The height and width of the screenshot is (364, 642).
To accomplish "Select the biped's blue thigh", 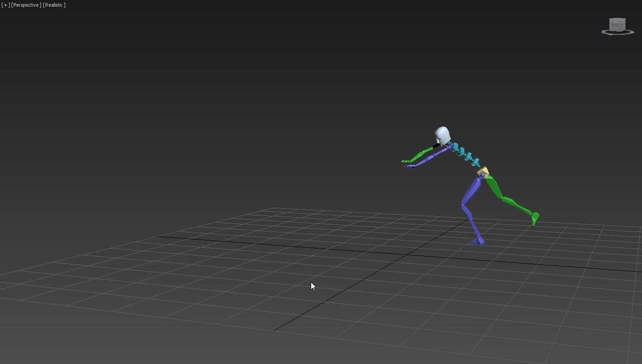I will (472, 190).
